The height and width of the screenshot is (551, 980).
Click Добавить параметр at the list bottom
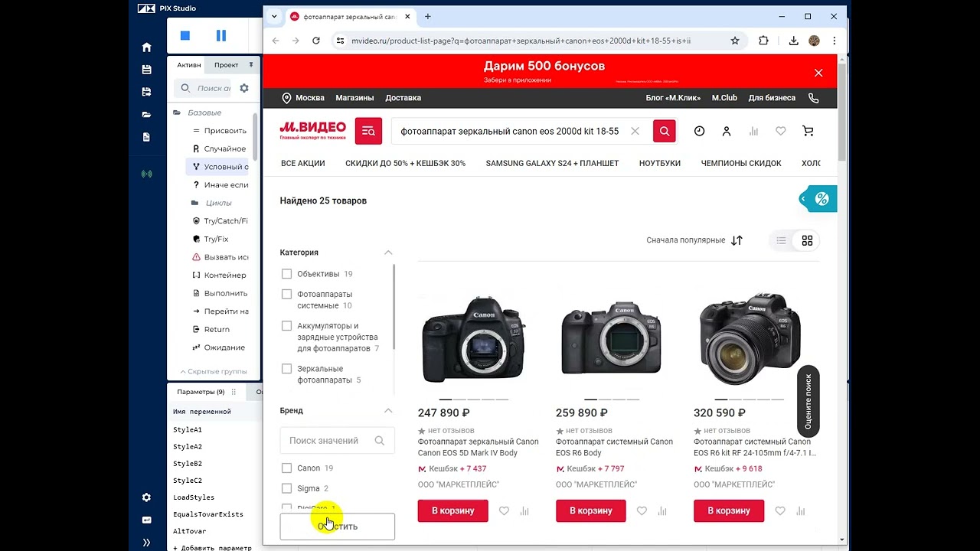click(x=212, y=547)
